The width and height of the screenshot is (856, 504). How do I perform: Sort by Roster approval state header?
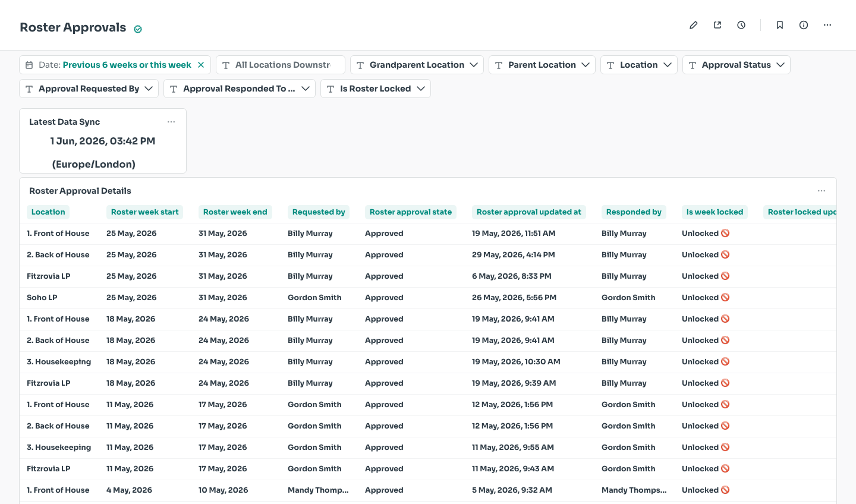tap(411, 212)
